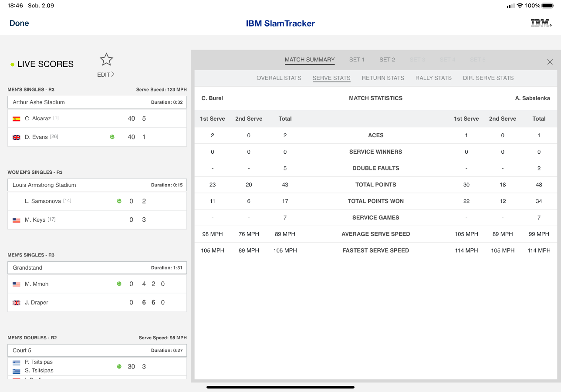Click serving ball icon in Mmoh row
The width and height of the screenshot is (561, 392).
coord(119,284)
